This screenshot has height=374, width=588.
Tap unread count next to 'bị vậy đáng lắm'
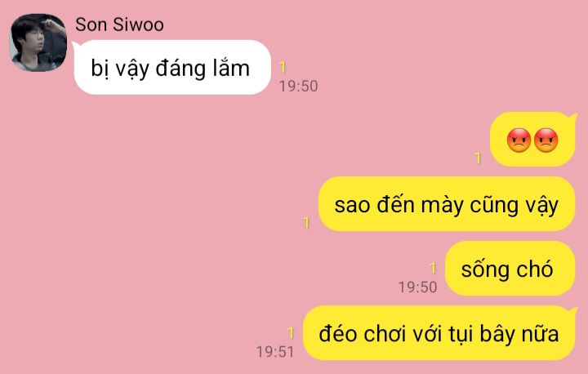point(283,68)
